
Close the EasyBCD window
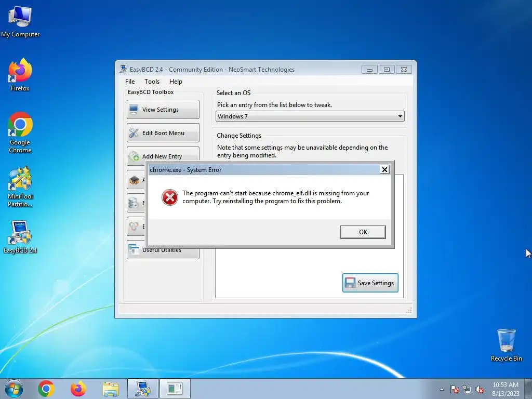coord(404,70)
